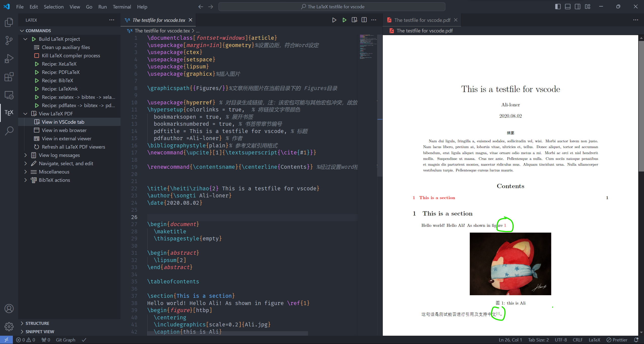Toggle the Secondary Side Bar layout button
The image size is (644, 344).
pyautogui.click(x=578, y=7)
